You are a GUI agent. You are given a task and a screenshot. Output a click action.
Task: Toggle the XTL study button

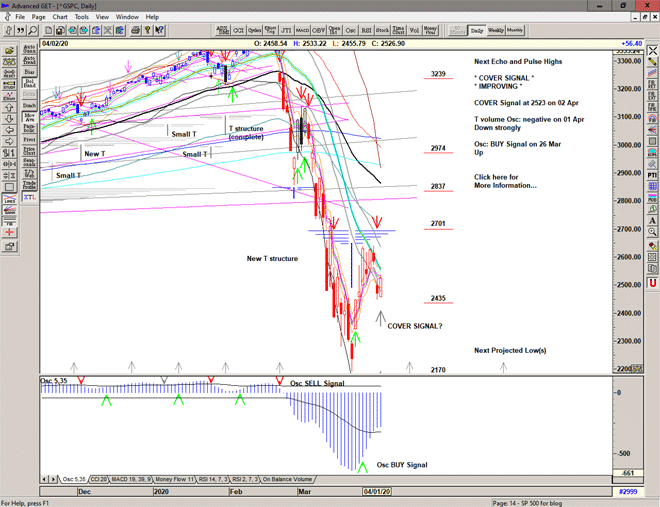point(29,197)
